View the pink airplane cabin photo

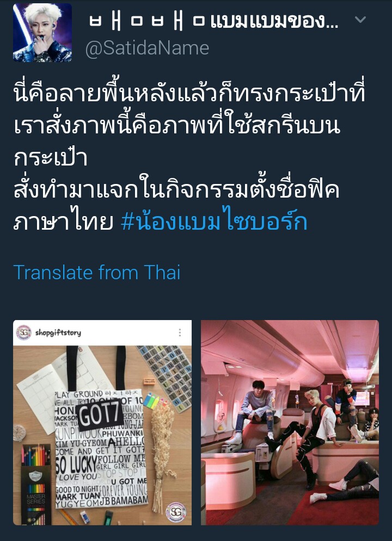290,422
